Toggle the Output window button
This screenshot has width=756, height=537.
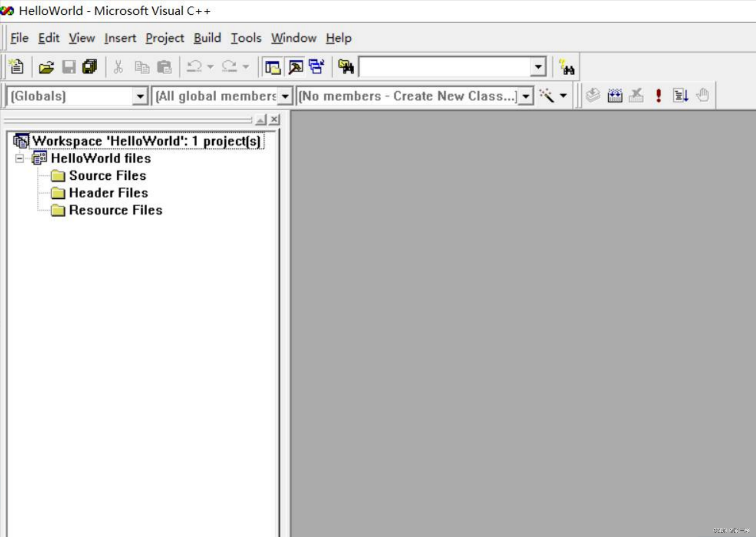(x=295, y=67)
